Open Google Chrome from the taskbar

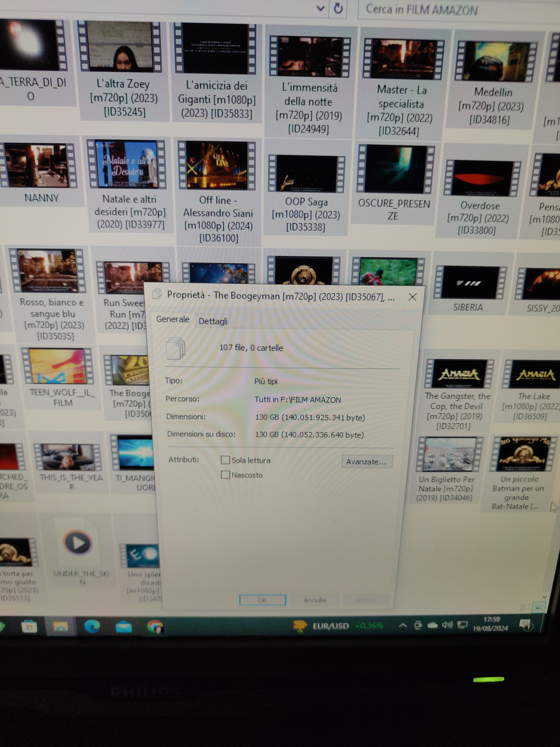click(x=155, y=627)
